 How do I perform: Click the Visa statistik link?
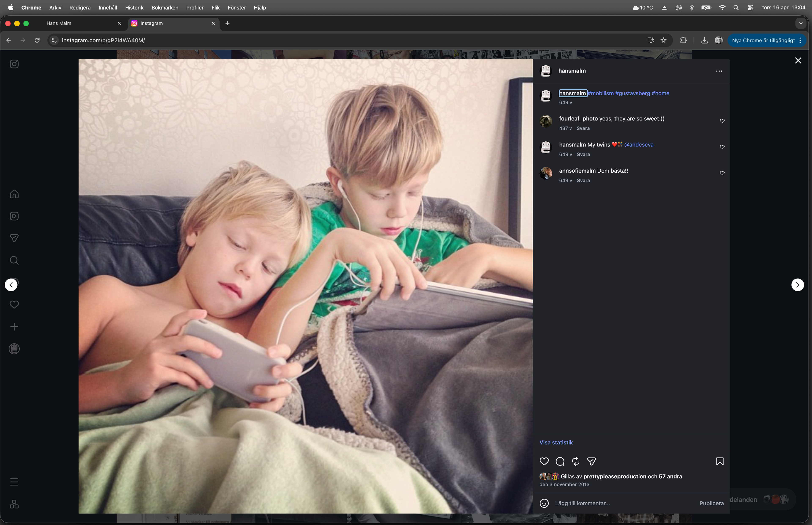click(x=556, y=442)
